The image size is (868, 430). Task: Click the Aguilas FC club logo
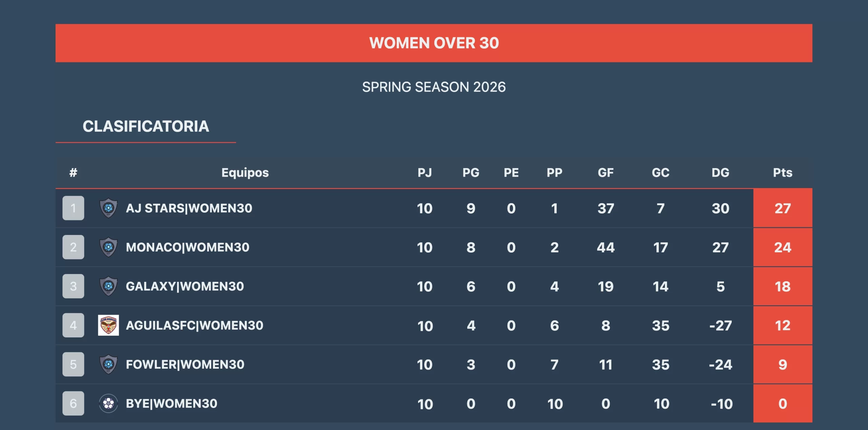[x=108, y=325]
